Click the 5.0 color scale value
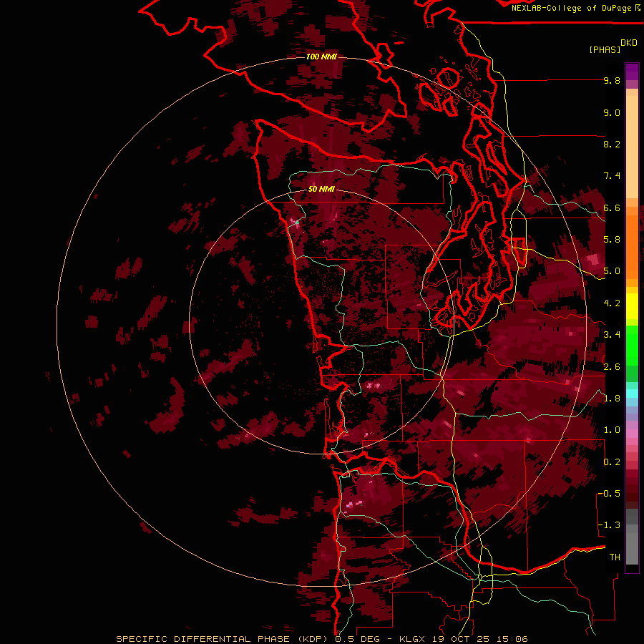The width and height of the screenshot is (644, 644). 612,271
